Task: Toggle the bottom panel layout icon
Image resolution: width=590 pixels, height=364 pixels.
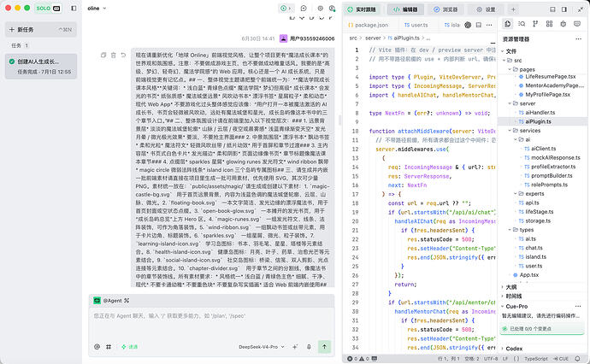Action: [552, 9]
